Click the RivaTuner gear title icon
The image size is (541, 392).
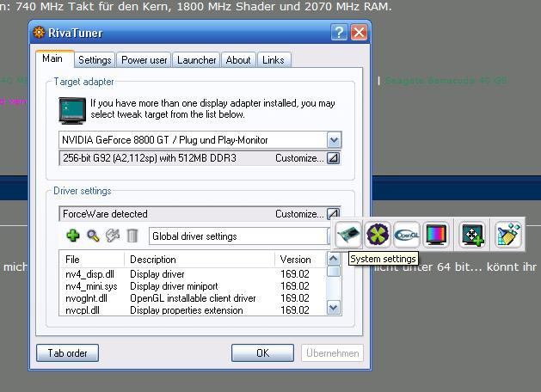39,33
